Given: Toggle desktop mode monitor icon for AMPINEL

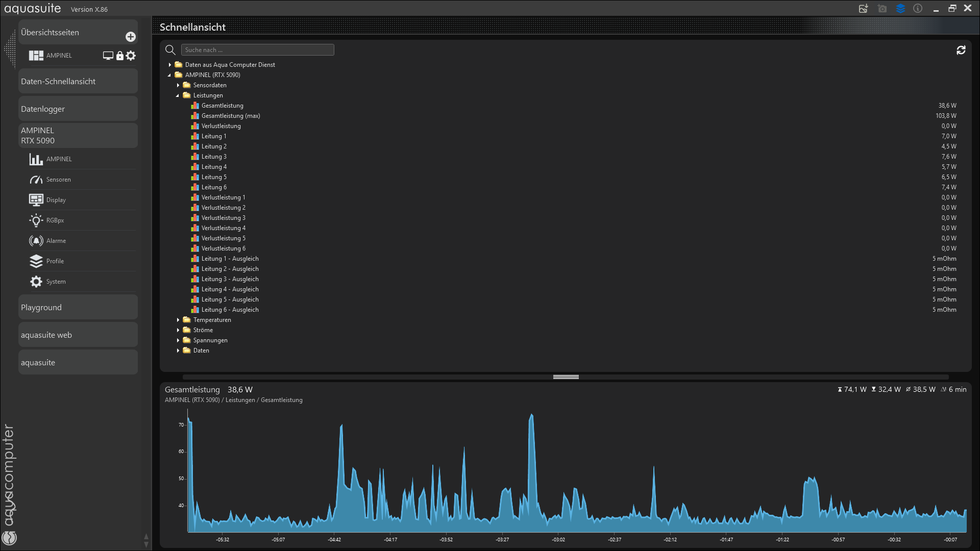Looking at the screenshot, I should click(108, 56).
